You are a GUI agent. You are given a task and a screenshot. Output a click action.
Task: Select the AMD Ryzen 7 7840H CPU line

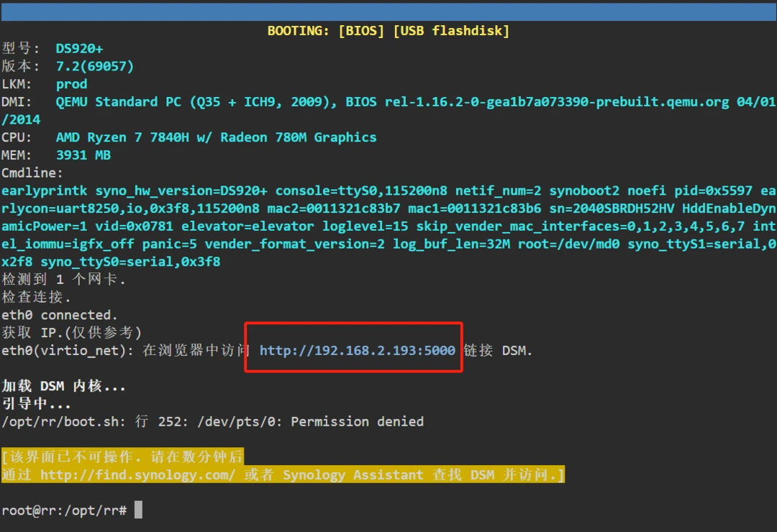pos(216,137)
